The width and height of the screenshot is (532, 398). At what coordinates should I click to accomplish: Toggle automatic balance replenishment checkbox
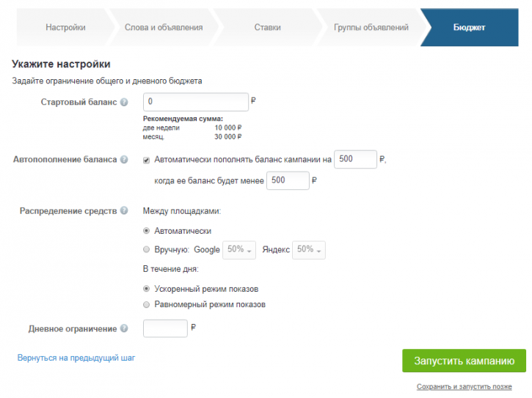146,160
